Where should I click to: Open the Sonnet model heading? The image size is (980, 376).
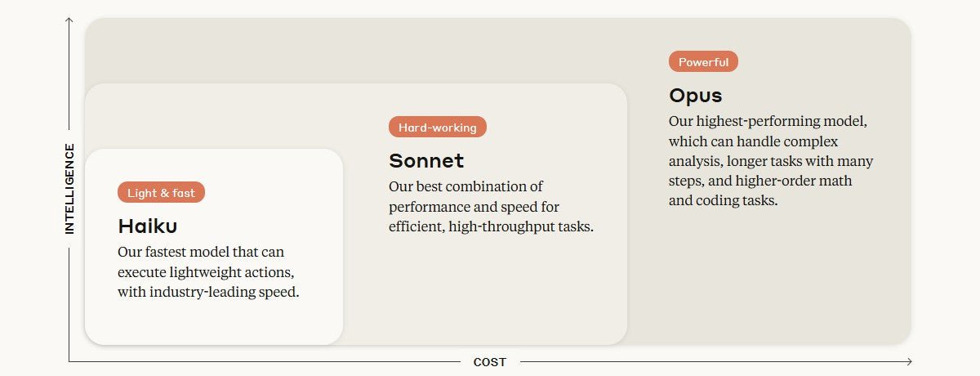point(426,160)
